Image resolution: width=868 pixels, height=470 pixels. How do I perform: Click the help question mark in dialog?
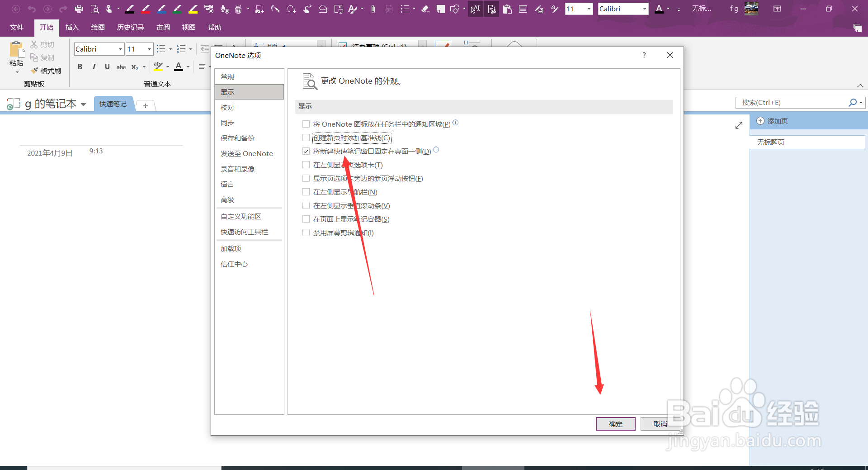tap(644, 55)
